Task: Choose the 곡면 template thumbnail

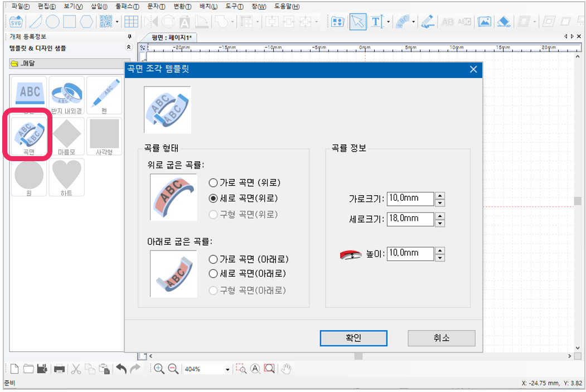Action: click(x=29, y=136)
